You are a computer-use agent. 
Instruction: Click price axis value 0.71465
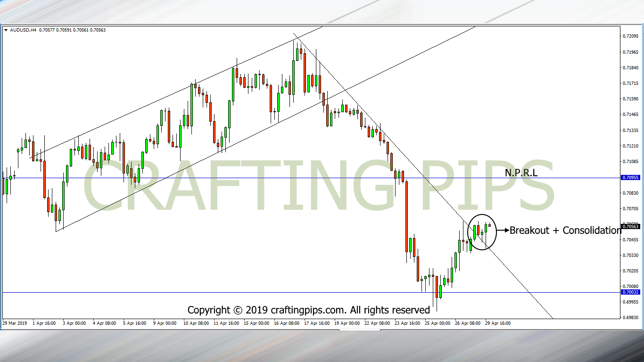pos(630,115)
